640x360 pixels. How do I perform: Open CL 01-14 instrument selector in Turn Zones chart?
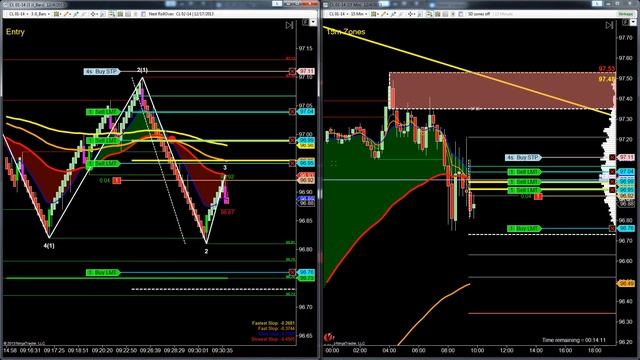338,14
